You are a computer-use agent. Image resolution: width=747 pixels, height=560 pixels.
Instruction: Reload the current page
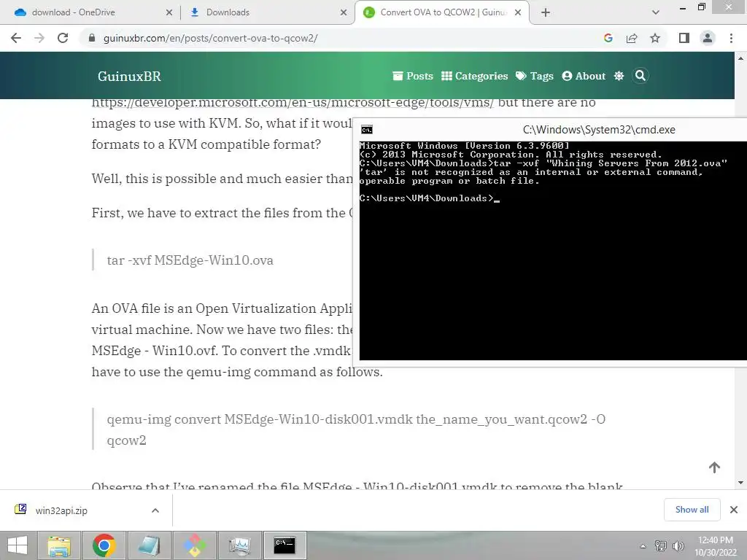coord(63,38)
